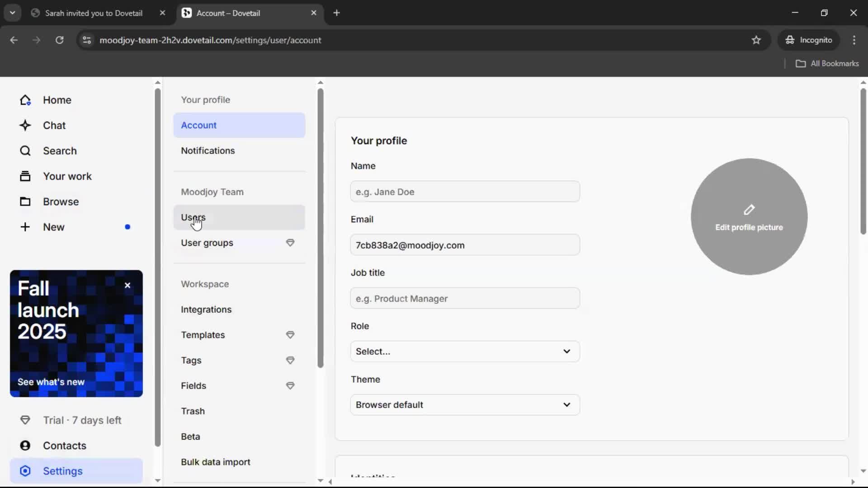This screenshot has width=868, height=488.
Task: Select Integrations in Workspace settings
Action: coord(206,310)
